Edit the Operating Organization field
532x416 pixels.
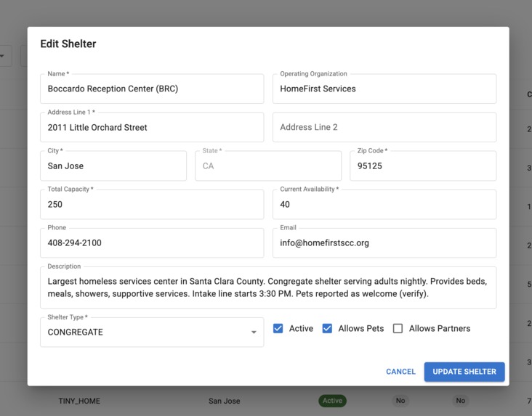click(x=384, y=89)
